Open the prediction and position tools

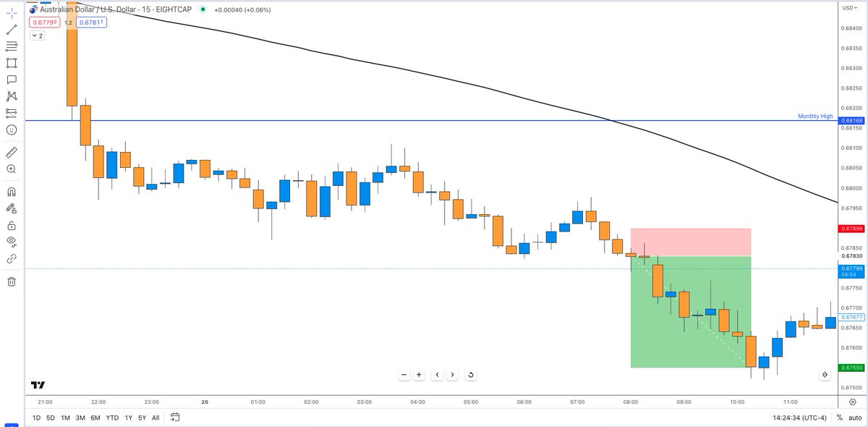click(11, 113)
